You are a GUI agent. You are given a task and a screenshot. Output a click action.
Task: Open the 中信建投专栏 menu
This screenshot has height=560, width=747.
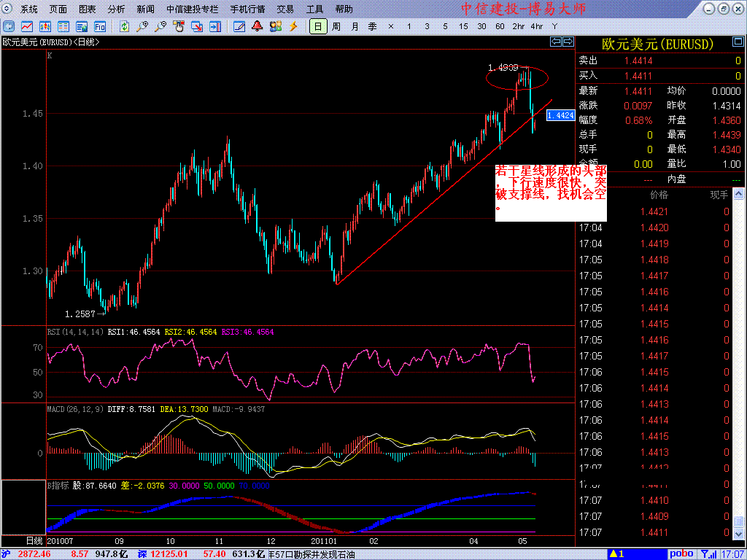pos(193,9)
